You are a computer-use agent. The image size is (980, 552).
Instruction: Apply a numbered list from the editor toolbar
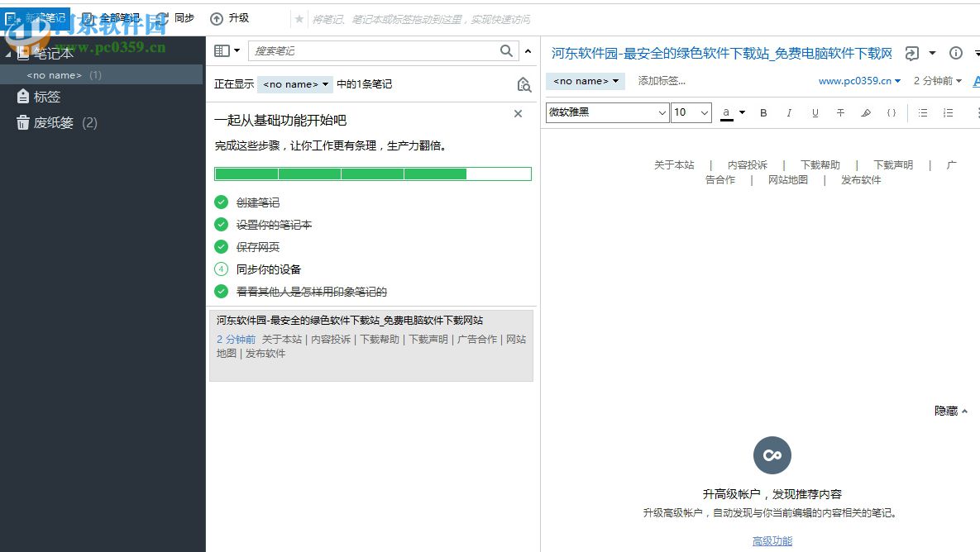pyautogui.click(x=947, y=112)
